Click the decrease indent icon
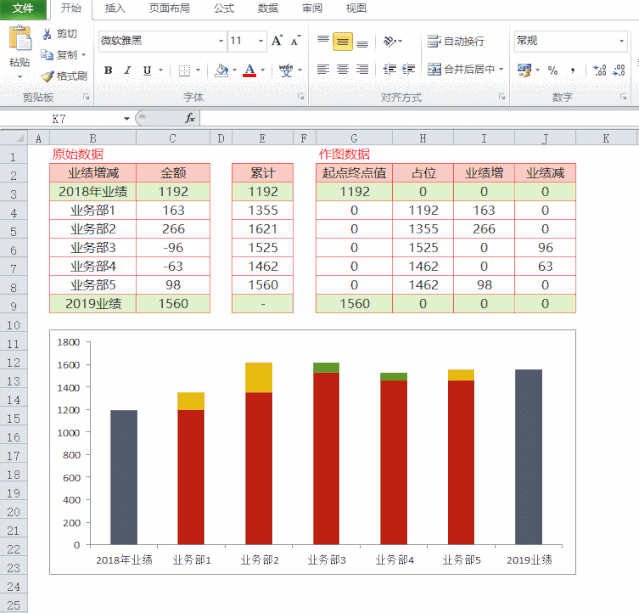The image size is (639, 613). click(x=390, y=70)
